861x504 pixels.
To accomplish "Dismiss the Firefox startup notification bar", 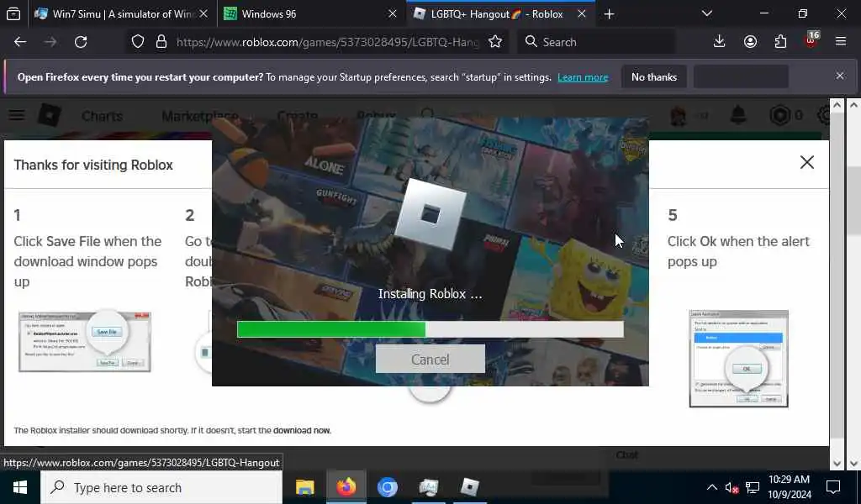I will coord(840,76).
